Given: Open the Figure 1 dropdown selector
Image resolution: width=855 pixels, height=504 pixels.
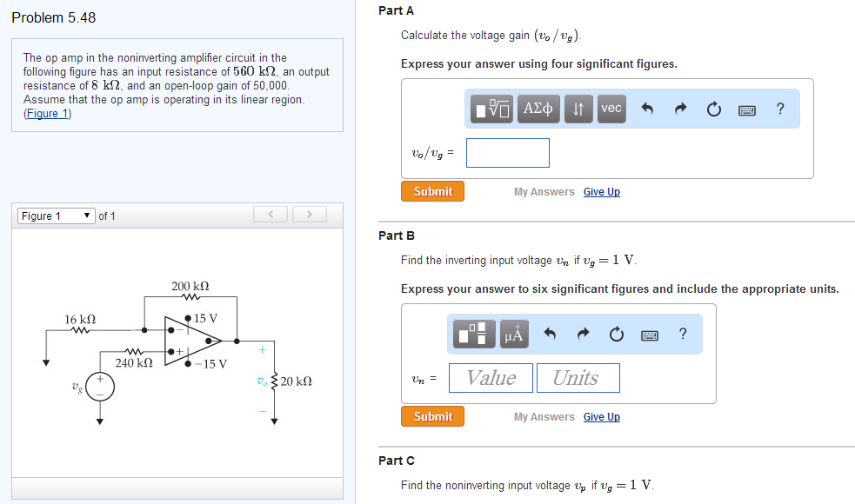Looking at the screenshot, I should (x=56, y=215).
